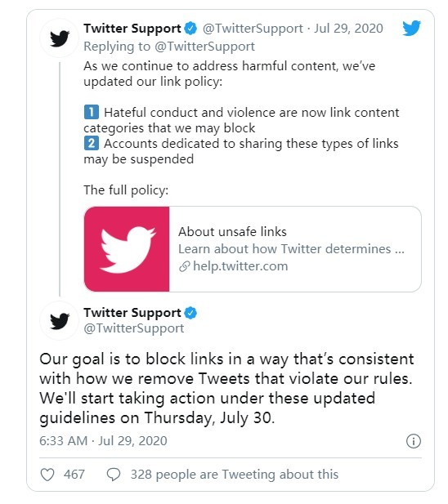Click the @TwitterSupport handle under main name
This screenshot has height=504, width=448.
tap(134, 328)
